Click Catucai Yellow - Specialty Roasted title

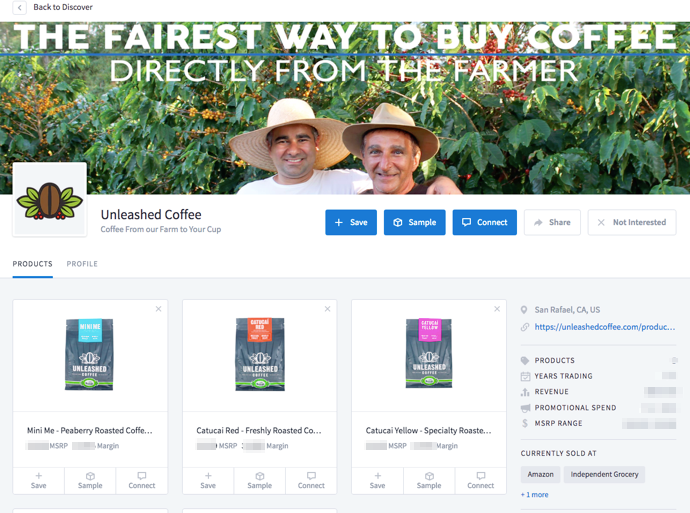click(x=428, y=430)
